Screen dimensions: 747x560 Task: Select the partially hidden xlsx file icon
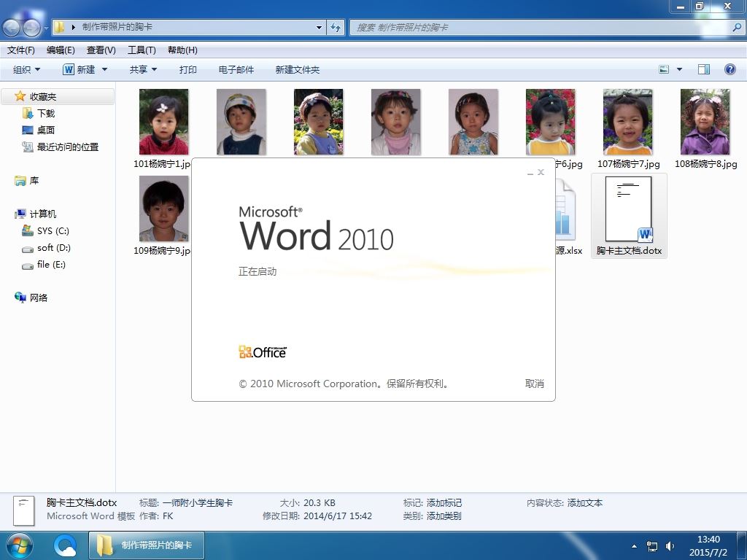tap(565, 209)
